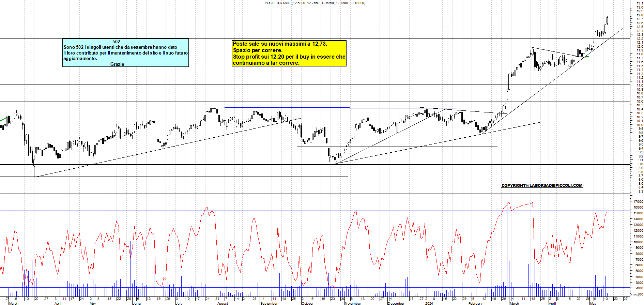Click volume axis value 17000
This screenshot has width=644, height=305.
(x=638, y=201)
